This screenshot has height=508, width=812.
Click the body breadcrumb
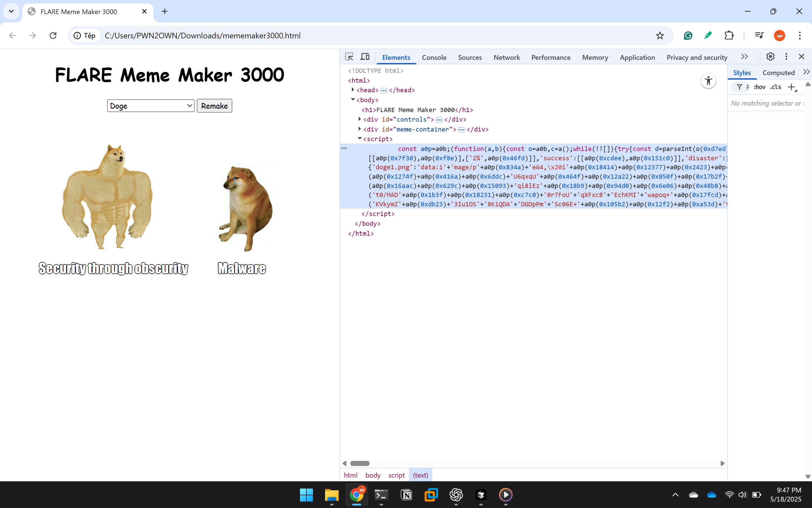373,475
